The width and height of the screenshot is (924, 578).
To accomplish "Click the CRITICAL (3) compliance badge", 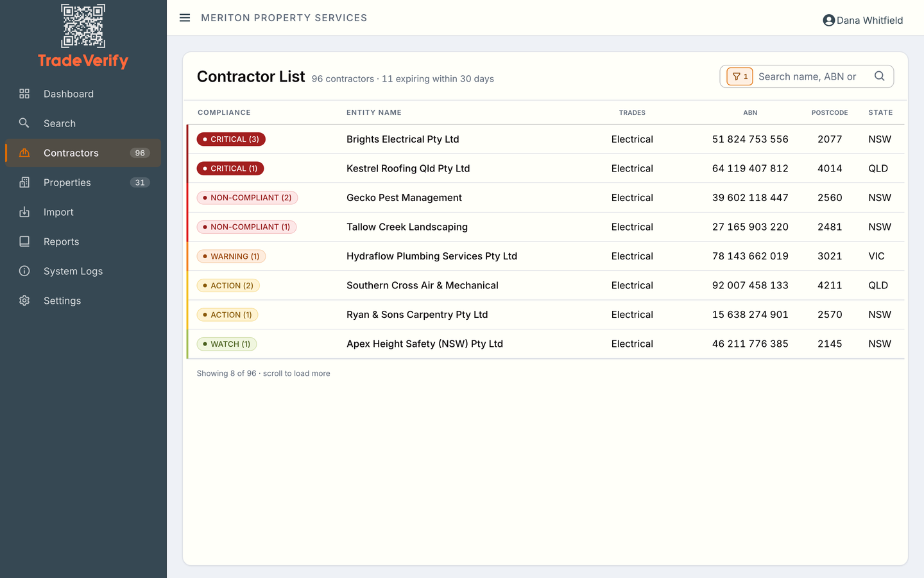I will point(231,139).
